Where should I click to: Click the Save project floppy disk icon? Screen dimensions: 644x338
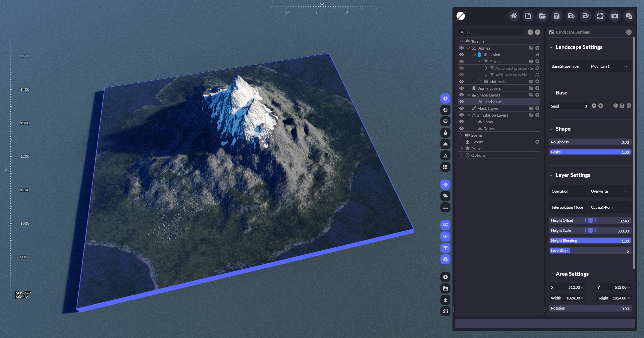pyautogui.click(x=556, y=16)
